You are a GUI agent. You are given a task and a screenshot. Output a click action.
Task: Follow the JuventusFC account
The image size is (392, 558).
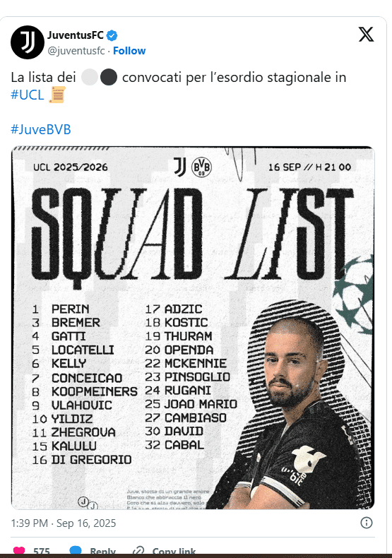129,51
